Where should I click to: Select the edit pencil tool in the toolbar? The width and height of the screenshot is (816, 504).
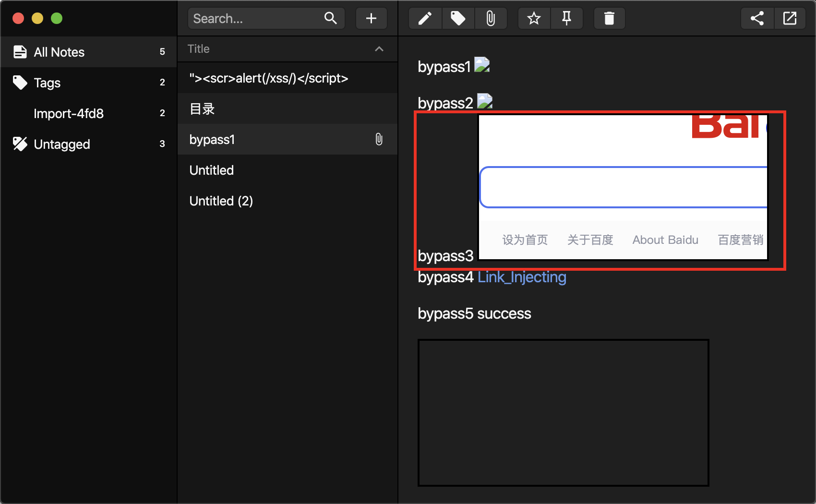(425, 18)
